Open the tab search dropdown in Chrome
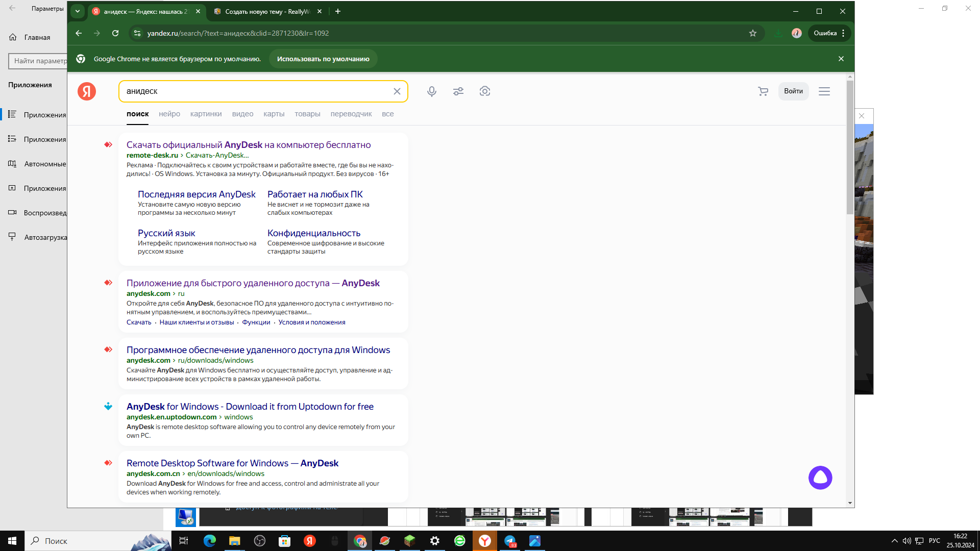The image size is (980, 551). (x=78, y=11)
